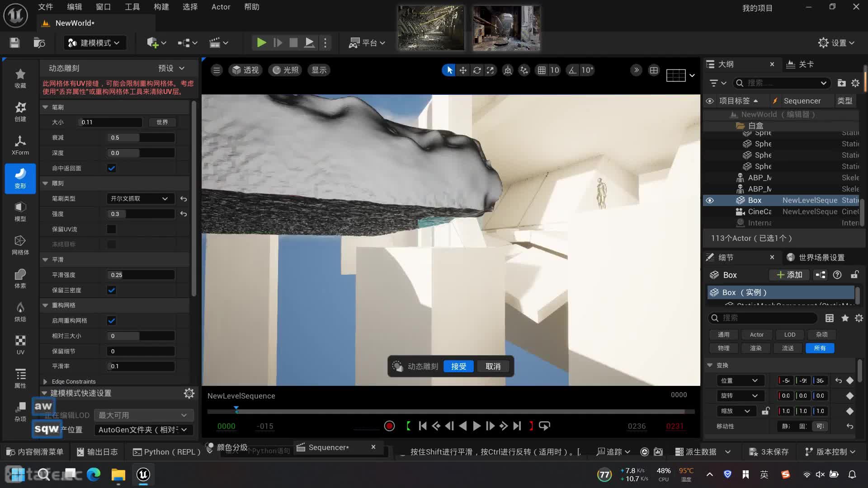Adjust the 强度 strength slider

pos(141,214)
